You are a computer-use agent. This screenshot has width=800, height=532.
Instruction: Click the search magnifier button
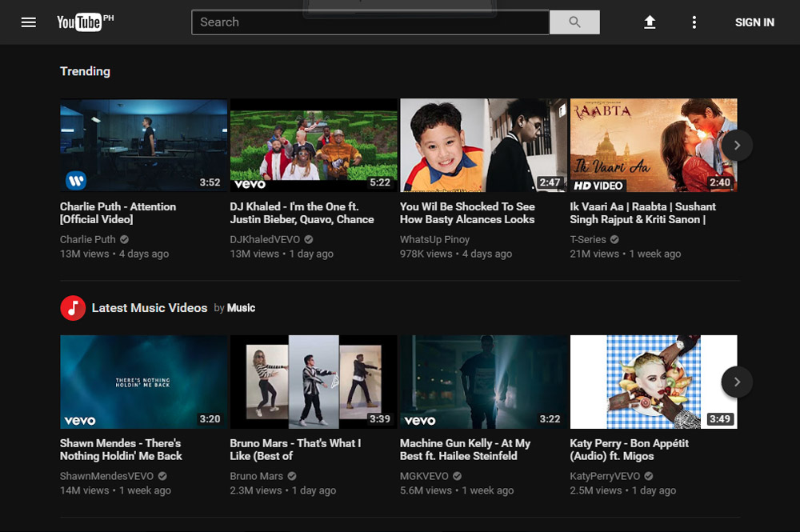click(574, 22)
